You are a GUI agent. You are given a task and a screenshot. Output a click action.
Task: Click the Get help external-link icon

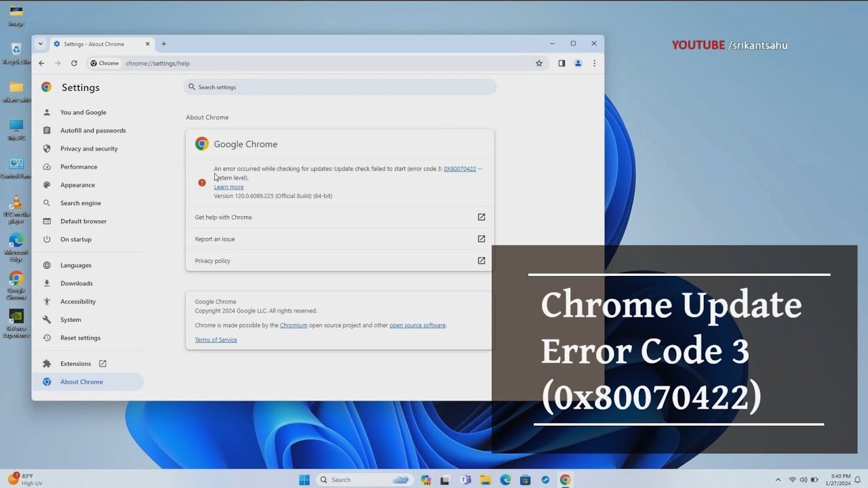click(x=481, y=217)
